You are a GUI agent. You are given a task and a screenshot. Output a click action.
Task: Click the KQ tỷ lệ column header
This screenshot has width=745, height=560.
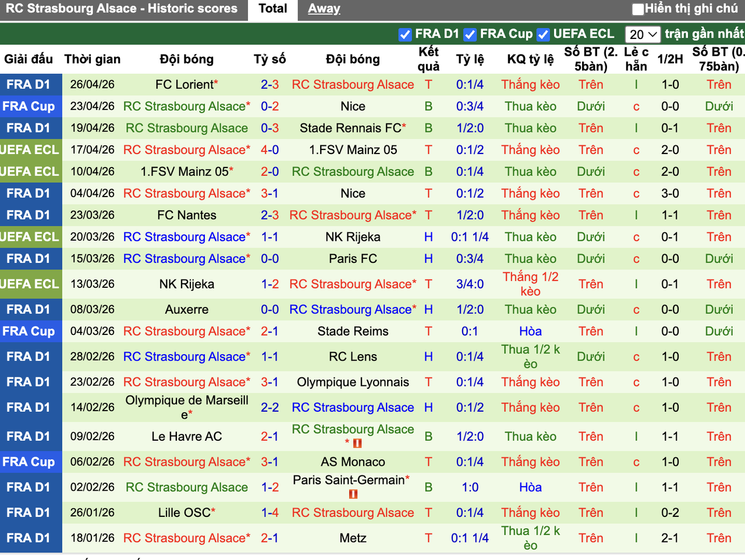pos(531,59)
